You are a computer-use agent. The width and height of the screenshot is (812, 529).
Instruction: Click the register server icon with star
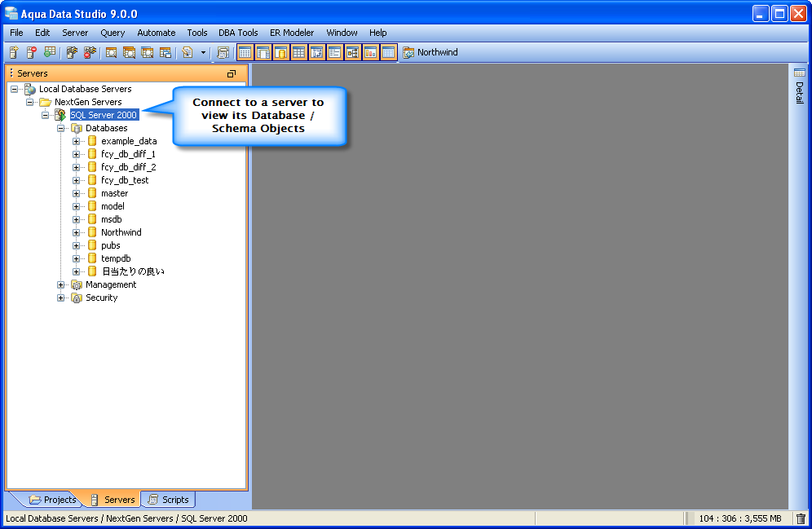[14, 52]
